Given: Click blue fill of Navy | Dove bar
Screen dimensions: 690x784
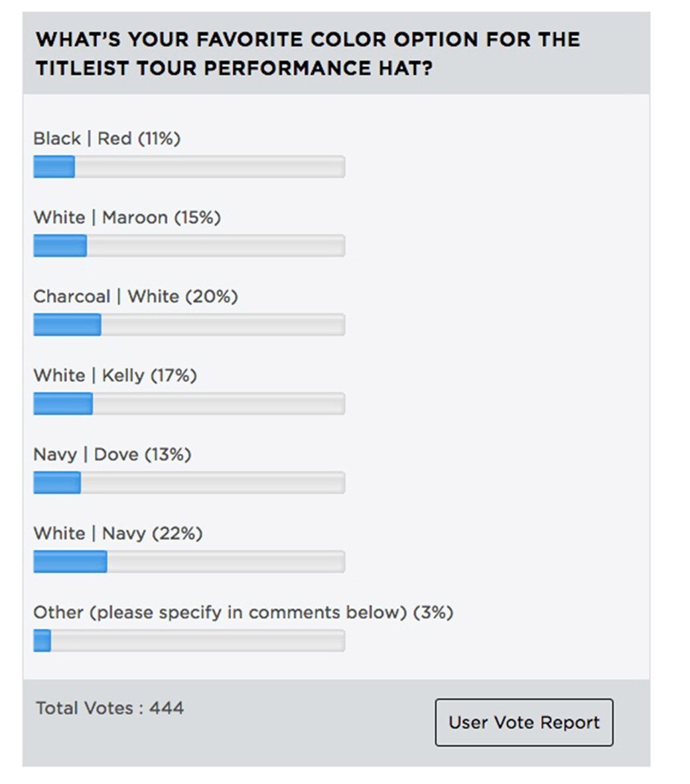Looking at the screenshot, I should click(57, 483).
